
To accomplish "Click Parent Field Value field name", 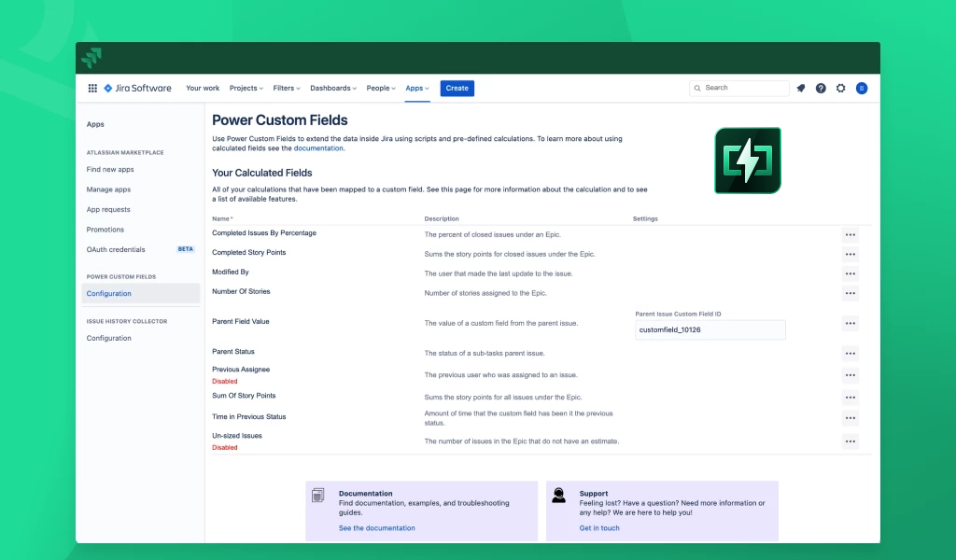I will click(241, 322).
